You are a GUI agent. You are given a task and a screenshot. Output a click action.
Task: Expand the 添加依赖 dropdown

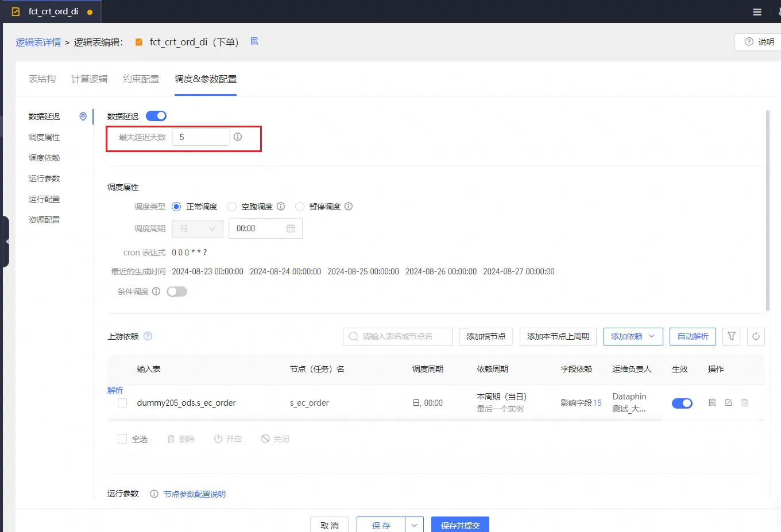tap(633, 336)
